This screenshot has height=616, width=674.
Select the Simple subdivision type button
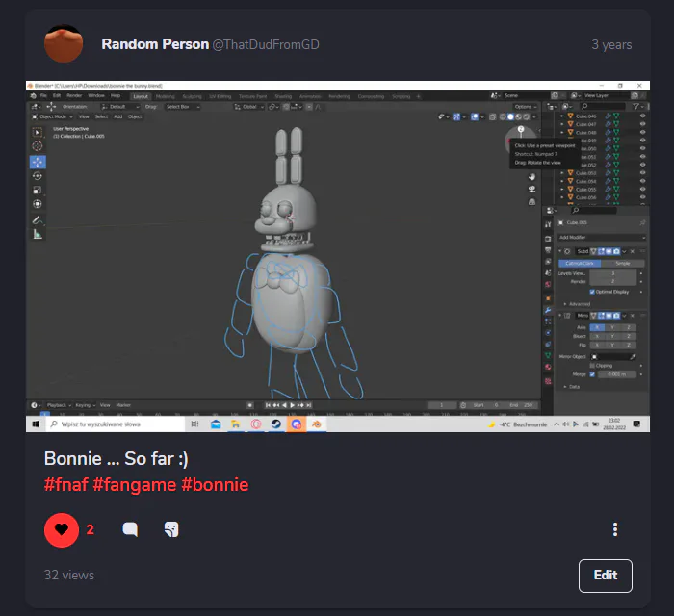(622, 264)
